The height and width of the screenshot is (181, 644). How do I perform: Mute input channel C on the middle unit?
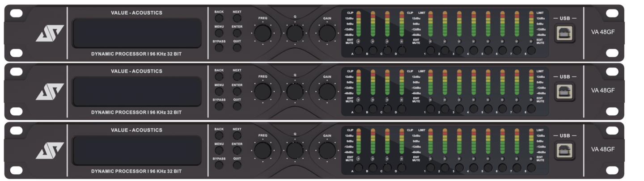click(x=387, y=109)
